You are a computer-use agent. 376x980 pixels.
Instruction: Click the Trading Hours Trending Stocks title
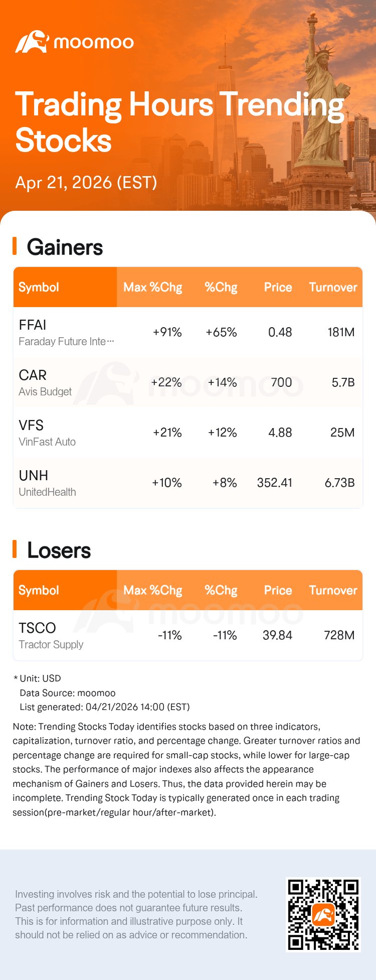point(179,122)
